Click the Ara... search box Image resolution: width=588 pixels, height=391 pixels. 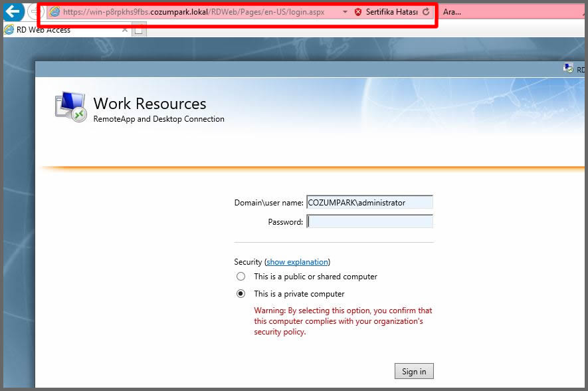click(x=512, y=12)
